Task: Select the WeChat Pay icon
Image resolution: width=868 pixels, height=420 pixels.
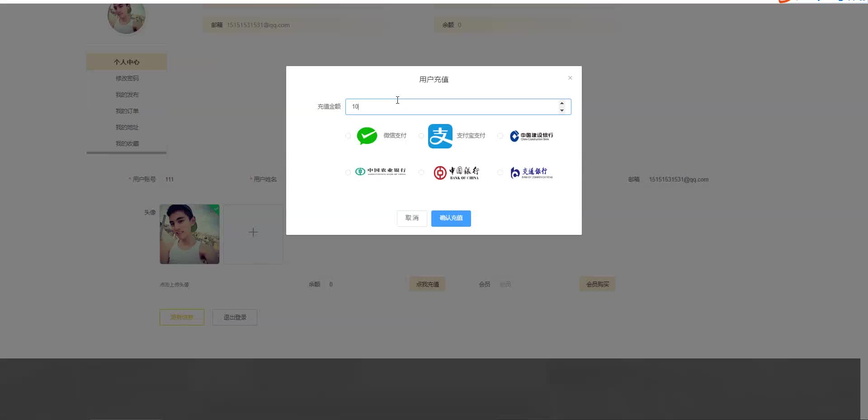Action: click(367, 136)
